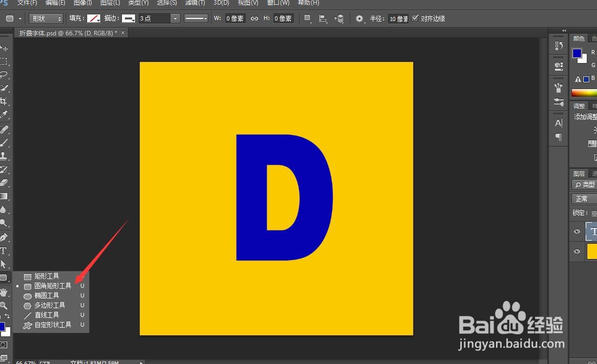This screenshot has width=597, height=364.
Task: Select the Rectangular Marquee tool
Action: pos(4,61)
